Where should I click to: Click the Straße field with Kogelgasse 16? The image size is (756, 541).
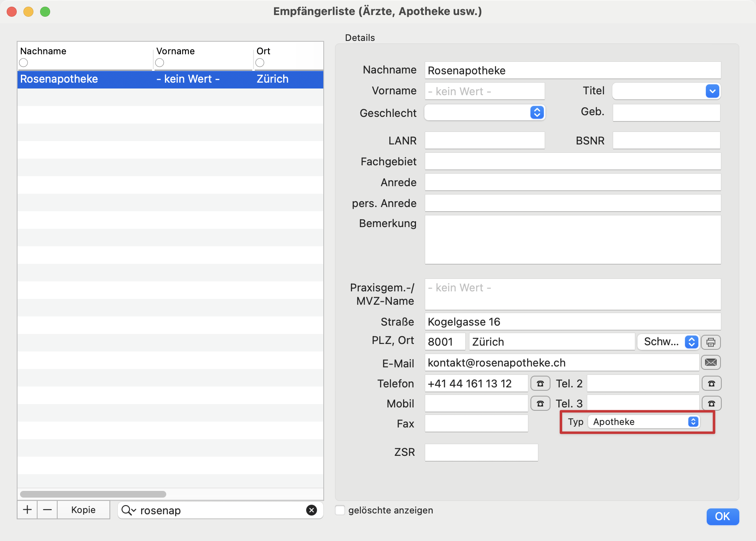pos(573,321)
